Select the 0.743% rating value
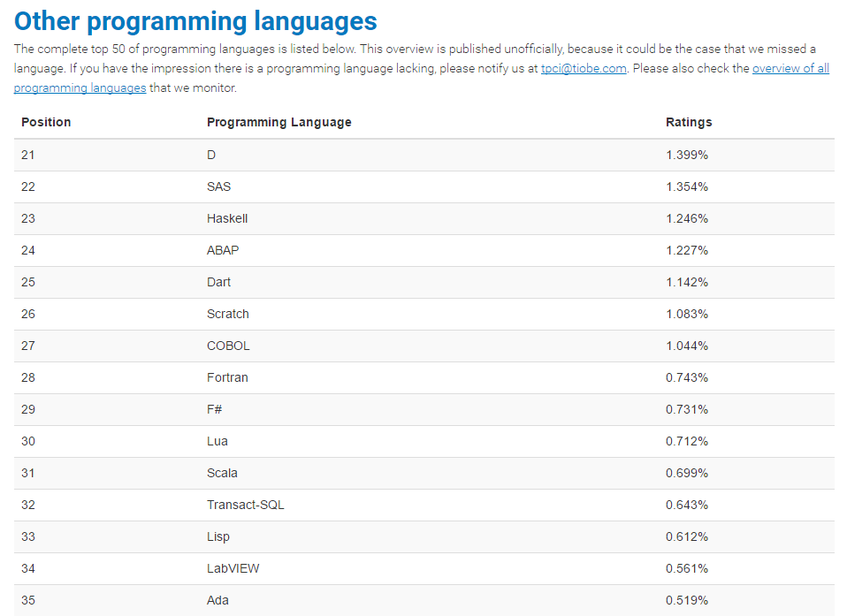The height and width of the screenshot is (616, 847). [x=687, y=378]
